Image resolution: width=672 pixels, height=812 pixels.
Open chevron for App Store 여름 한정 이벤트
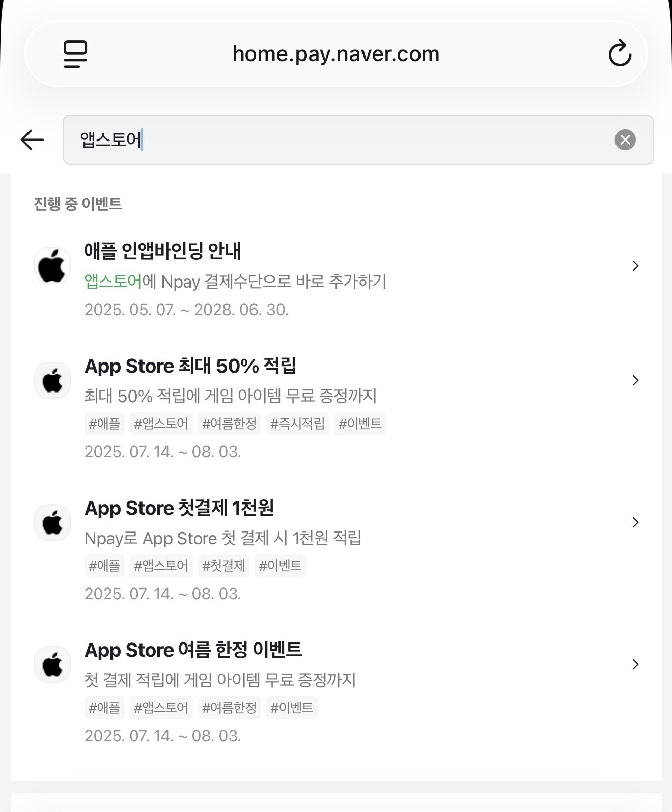click(x=635, y=664)
